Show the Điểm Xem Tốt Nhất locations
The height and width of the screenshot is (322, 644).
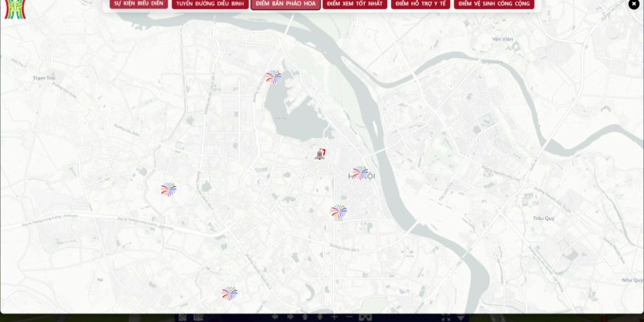click(x=354, y=4)
